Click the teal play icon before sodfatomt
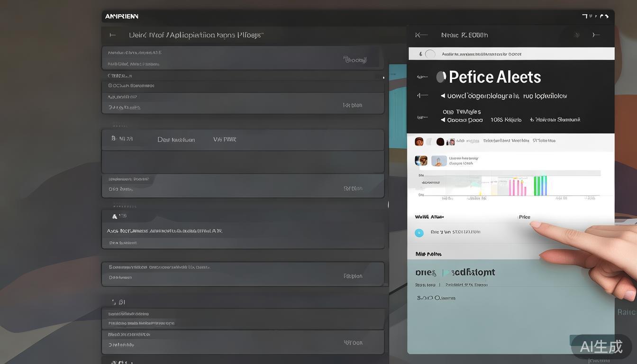Viewport: 637px width, 364px height. click(x=445, y=273)
